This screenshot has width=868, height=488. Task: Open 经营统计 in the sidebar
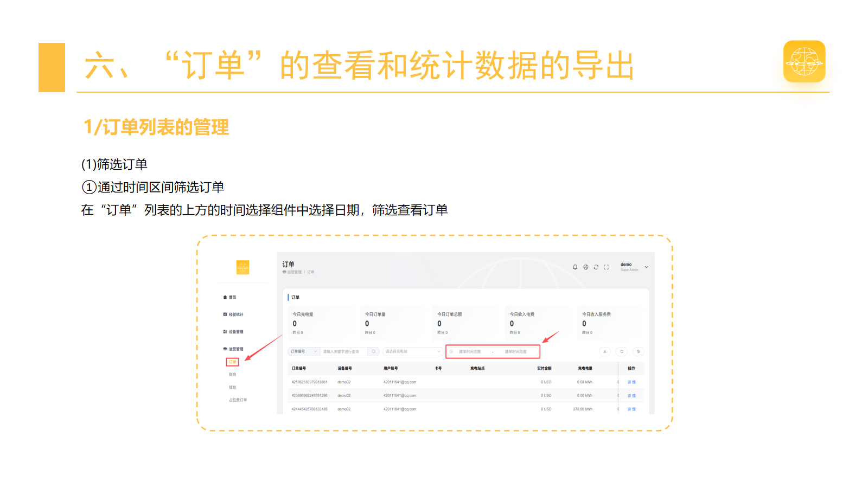coord(233,314)
